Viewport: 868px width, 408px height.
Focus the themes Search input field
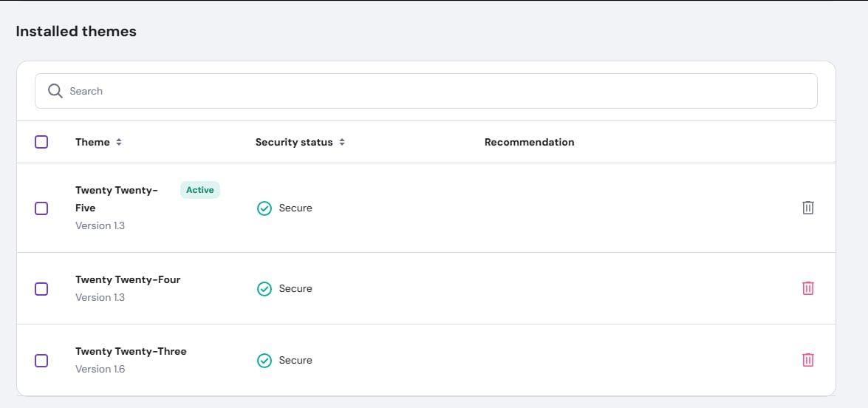436,91
